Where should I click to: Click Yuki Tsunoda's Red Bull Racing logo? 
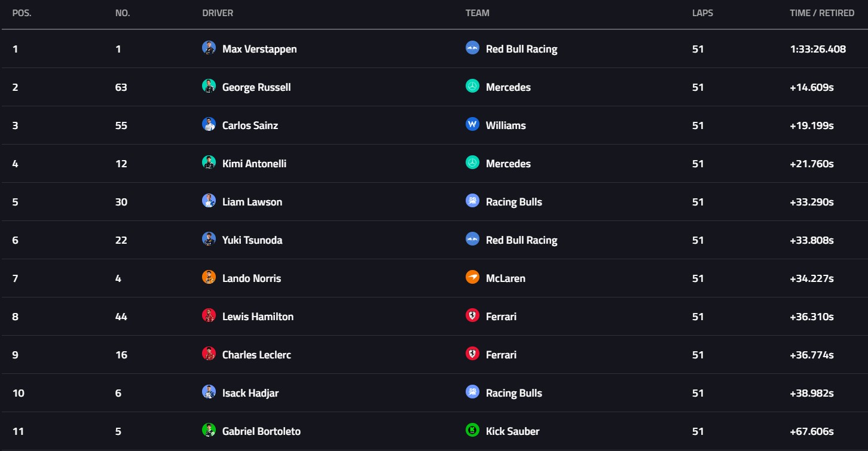(472, 239)
